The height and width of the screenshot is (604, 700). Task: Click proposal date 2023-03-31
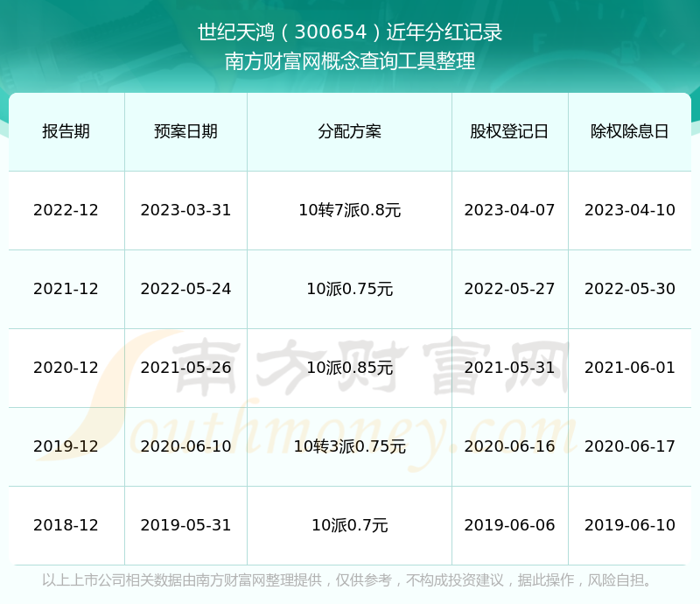pyautogui.click(x=185, y=210)
